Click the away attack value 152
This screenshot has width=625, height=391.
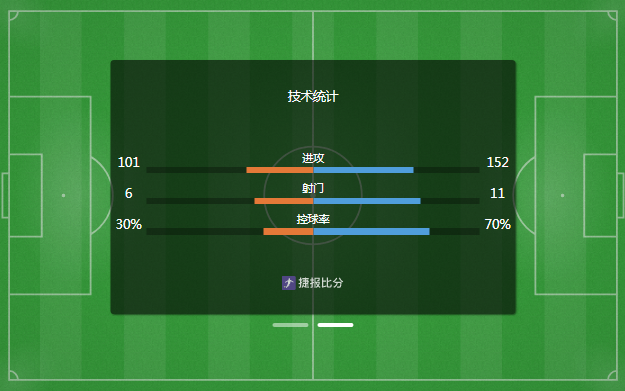497,162
